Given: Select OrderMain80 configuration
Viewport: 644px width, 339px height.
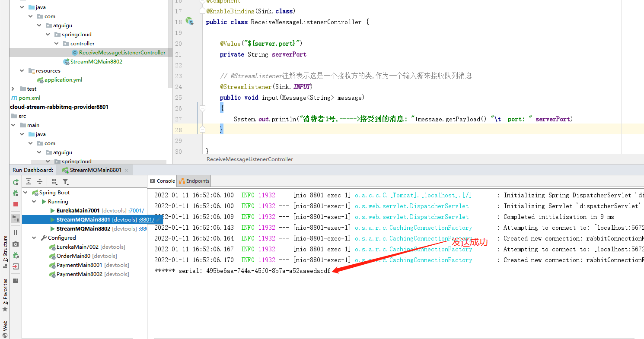Looking at the screenshot, I should [x=73, y=256].
